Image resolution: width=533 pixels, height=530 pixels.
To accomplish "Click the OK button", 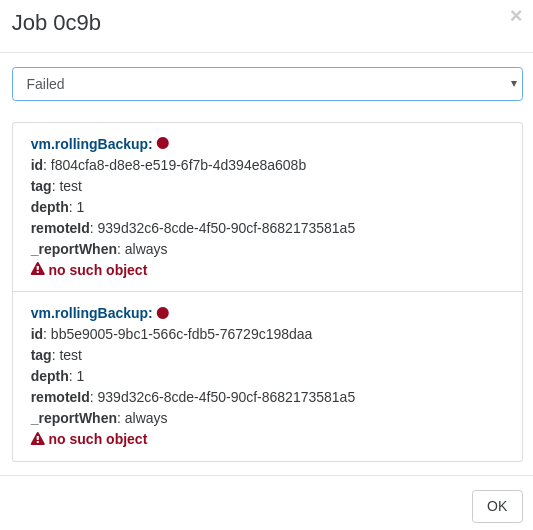I will [497, 506].
